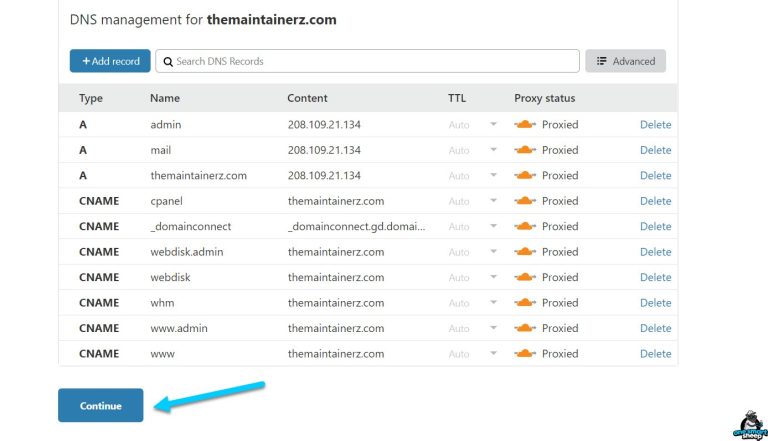Open TTL dropdown for www record
Image resolution: width=768 pixels, height=441 pixels.
coord(492,354)
